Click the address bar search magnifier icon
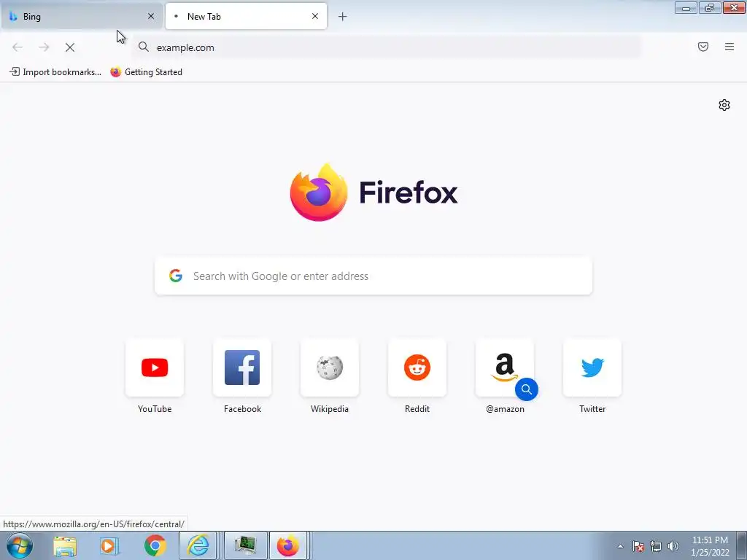 click(x=144, y=47)
